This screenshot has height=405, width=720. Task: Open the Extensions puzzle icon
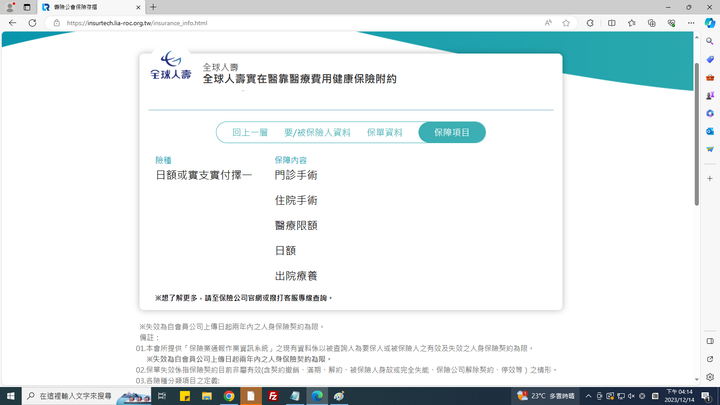pyautogui.click(x=590, y=22)
